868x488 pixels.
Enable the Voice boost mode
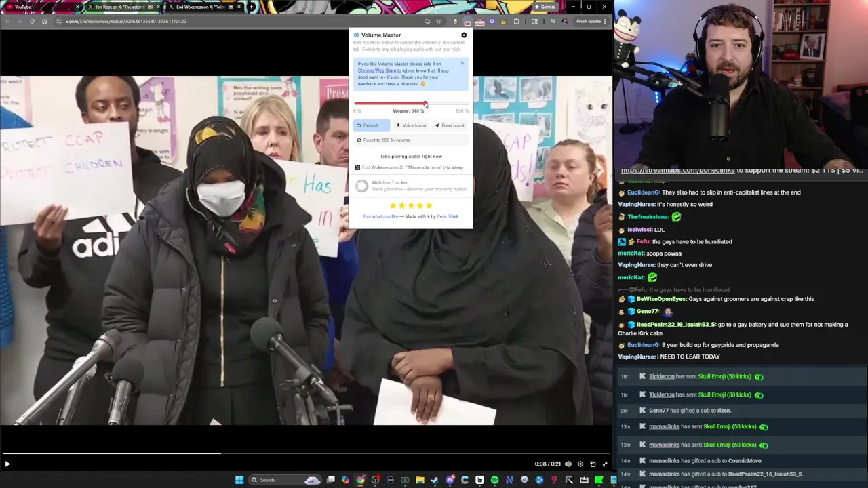[411, 125]
